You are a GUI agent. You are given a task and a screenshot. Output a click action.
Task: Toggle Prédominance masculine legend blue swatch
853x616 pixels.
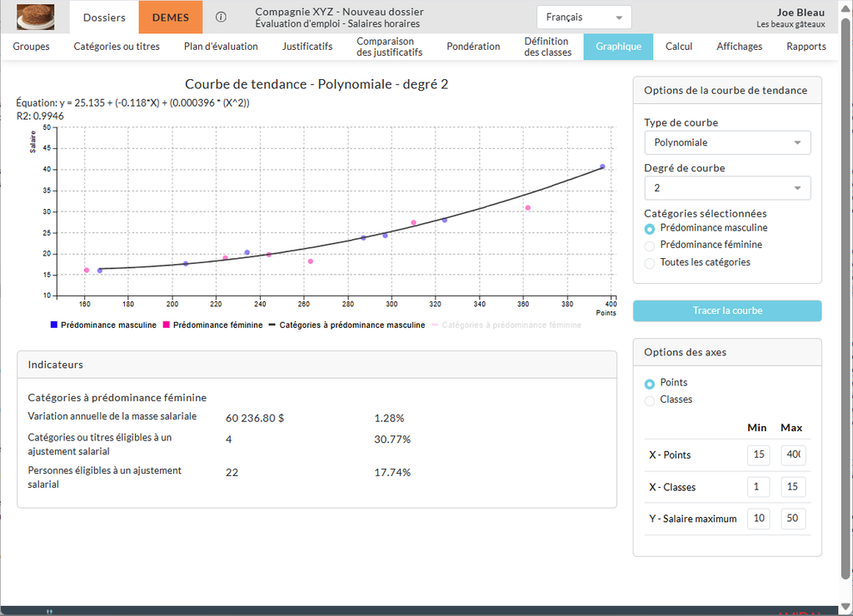click(x=54, y=325)
